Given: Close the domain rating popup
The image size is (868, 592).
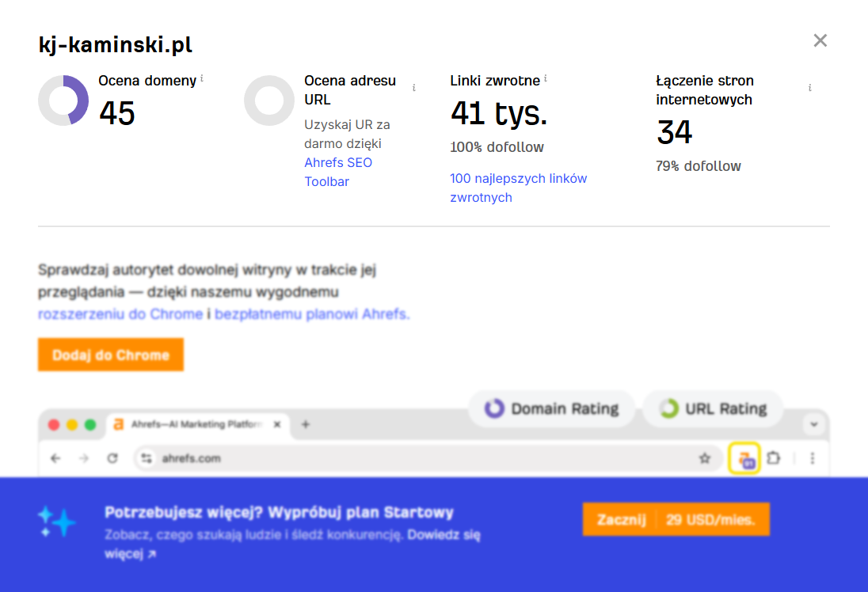Looking at the screenshot, I should coord(820,40).
